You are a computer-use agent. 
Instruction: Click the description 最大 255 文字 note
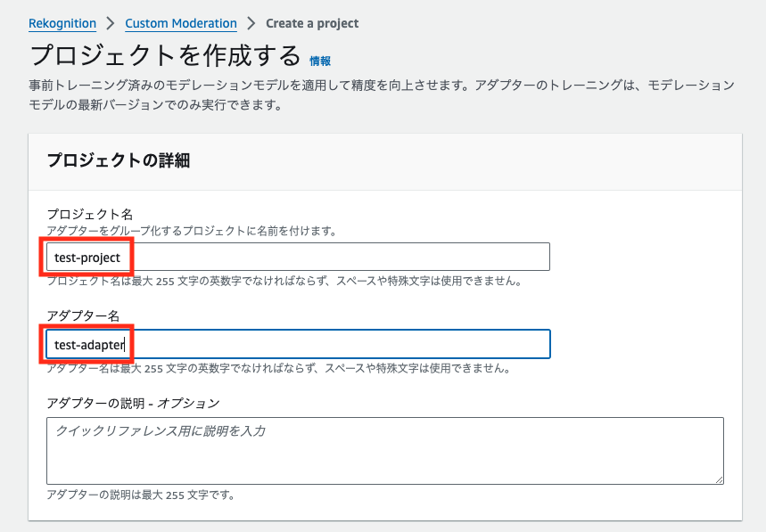(141, 495)
